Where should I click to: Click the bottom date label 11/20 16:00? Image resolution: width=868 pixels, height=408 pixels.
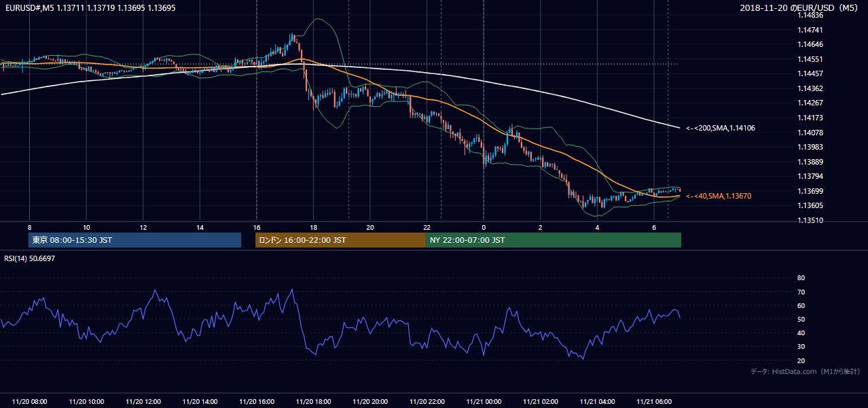[257, 402]
